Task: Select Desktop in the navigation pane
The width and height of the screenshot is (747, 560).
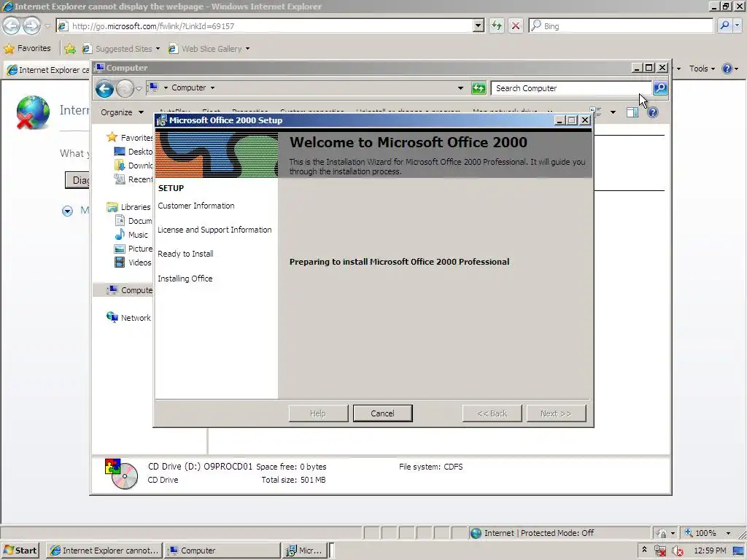Action: pyautogui.click(x=133, y=152)
